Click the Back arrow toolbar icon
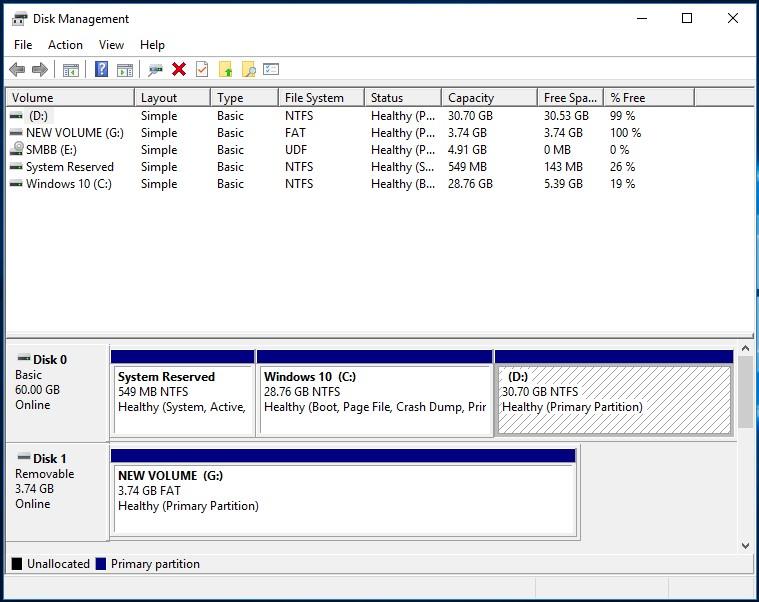This screenshot has width=759, height=602. tap(17, 70)
